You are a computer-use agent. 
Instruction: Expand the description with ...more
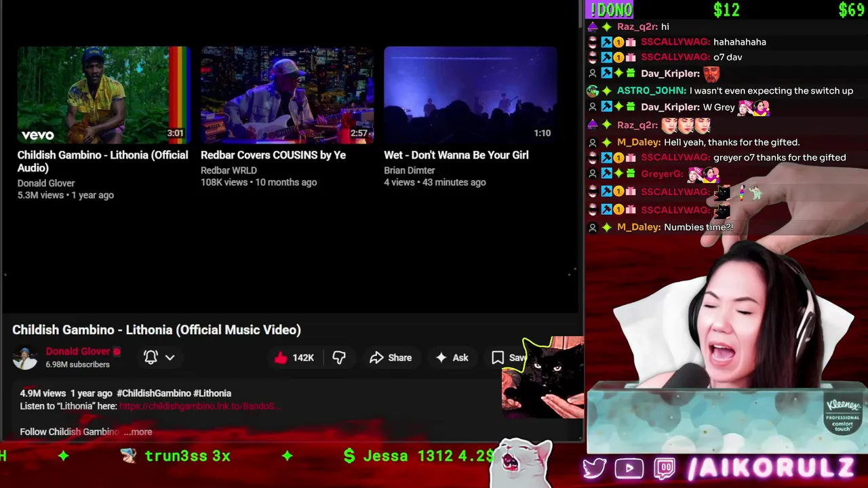point(138,432)
